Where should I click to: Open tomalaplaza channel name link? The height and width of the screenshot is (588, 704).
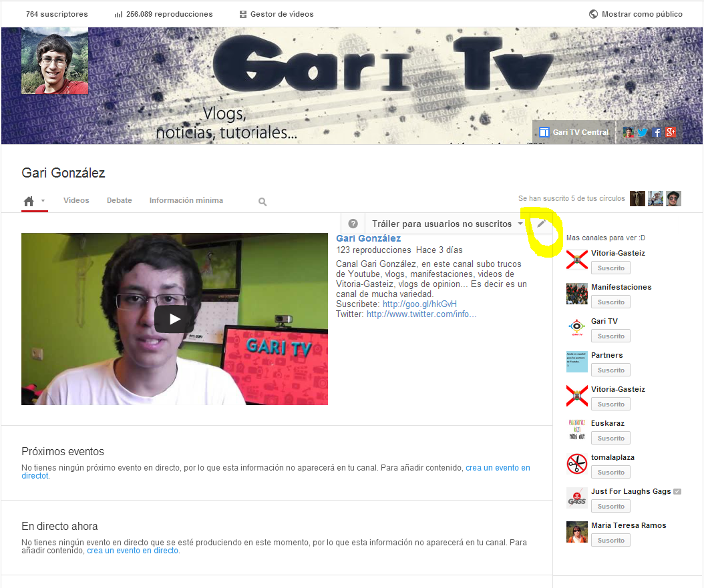pyautogui.click(x=613, y=457)
